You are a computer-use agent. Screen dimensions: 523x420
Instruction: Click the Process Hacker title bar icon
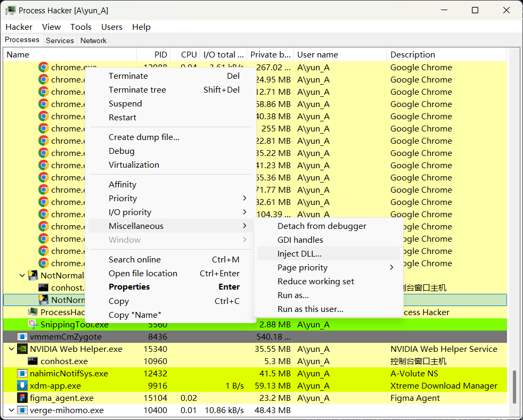pyautogui.click(x=11, y=10)
